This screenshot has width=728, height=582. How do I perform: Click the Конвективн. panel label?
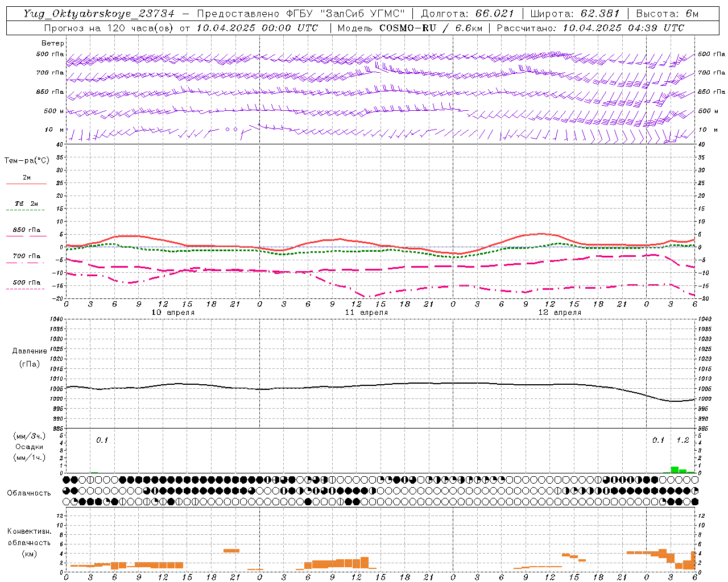[30, 531]
